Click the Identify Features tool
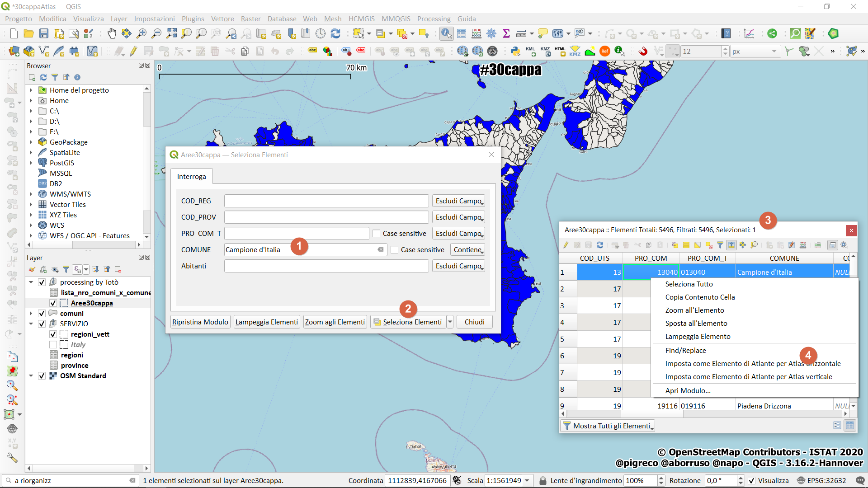Image resolution: width=868 pixels, height=488 pixels. [446, 33]
